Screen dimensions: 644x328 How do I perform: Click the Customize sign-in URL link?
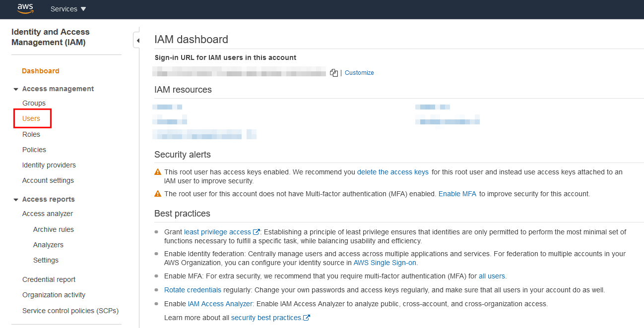(359, 73)
